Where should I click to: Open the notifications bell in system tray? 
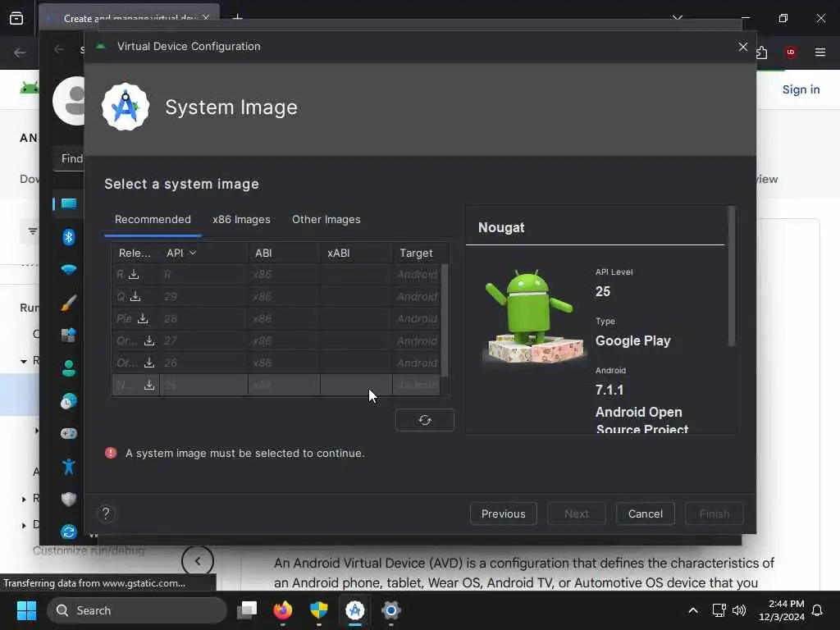pos(818,610)
